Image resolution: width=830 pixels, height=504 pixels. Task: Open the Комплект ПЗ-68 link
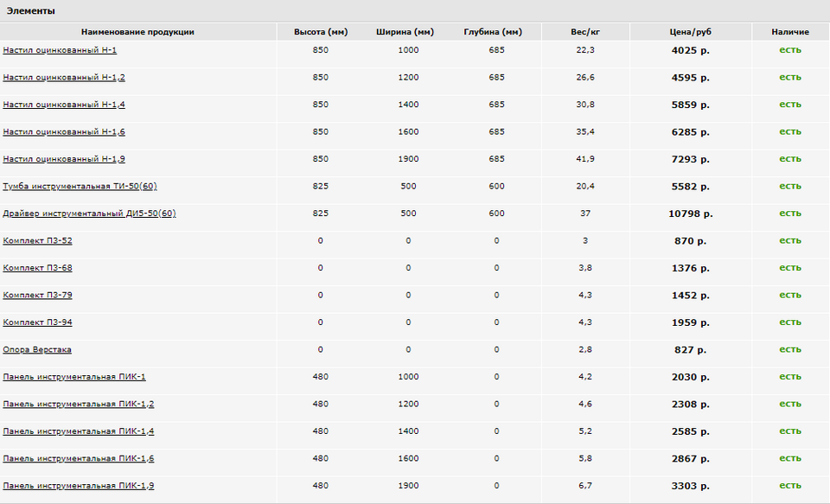(37, 268)
